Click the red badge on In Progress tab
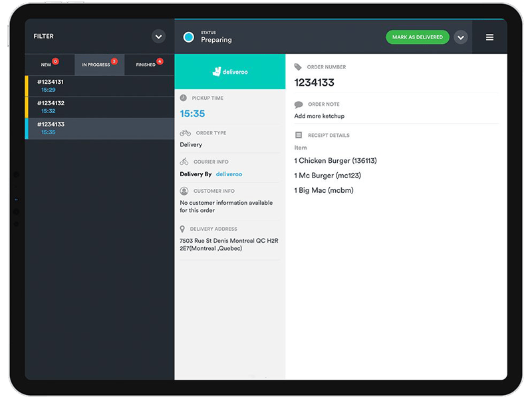Screen dimensions: 532x399 point(114,61)
